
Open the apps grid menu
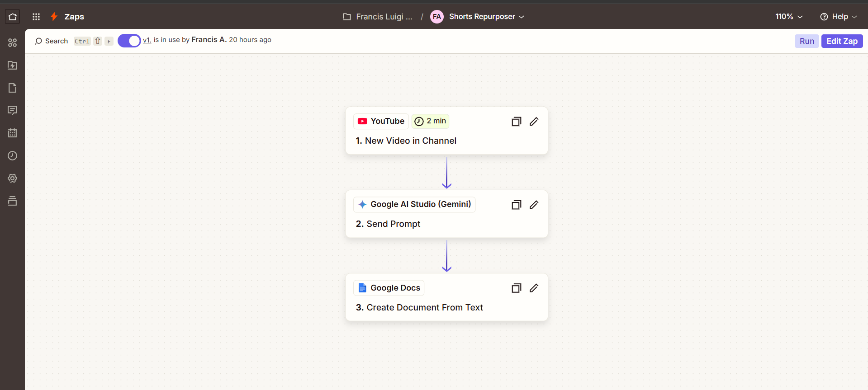(36, 17)
